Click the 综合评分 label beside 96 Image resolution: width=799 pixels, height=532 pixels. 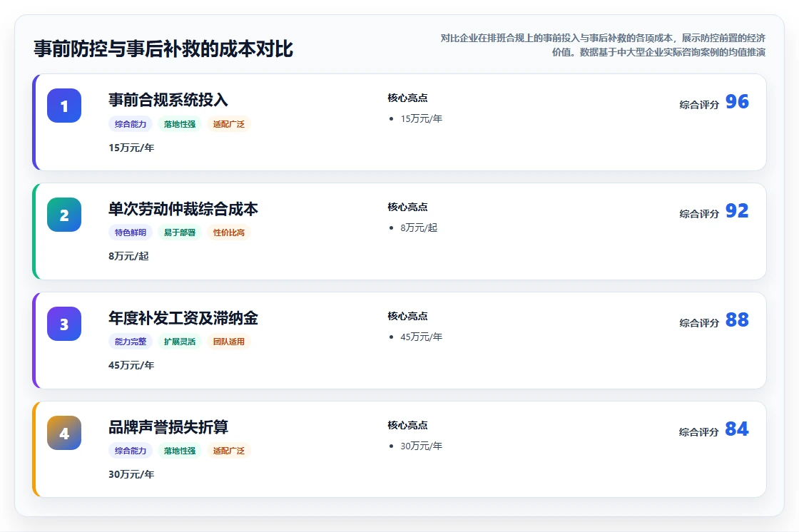(x=699, y=105)
